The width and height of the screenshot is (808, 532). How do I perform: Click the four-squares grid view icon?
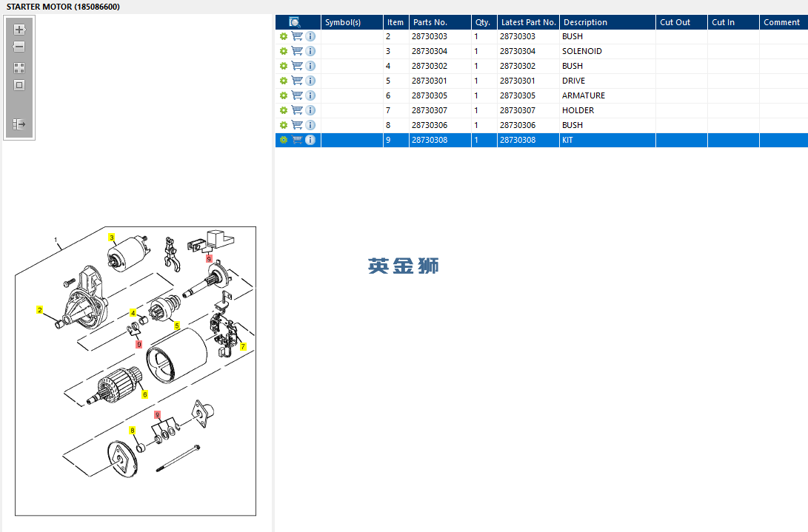coord(19,68)
